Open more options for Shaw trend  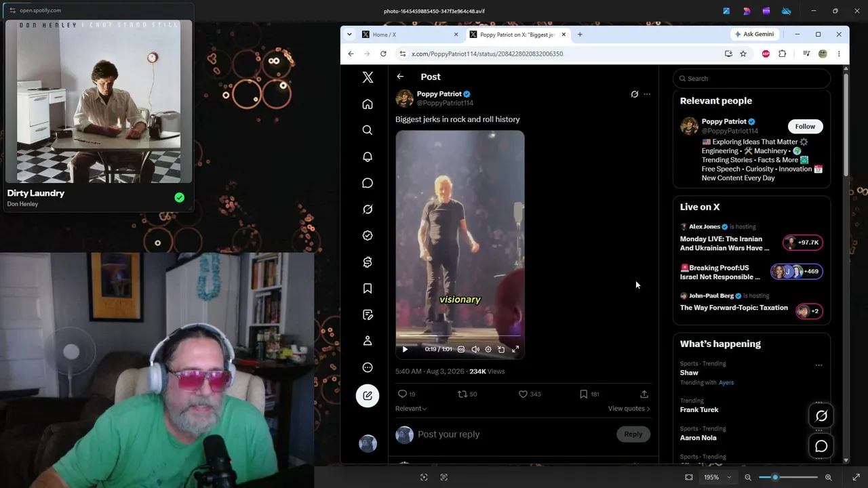(x=818, y=365)
